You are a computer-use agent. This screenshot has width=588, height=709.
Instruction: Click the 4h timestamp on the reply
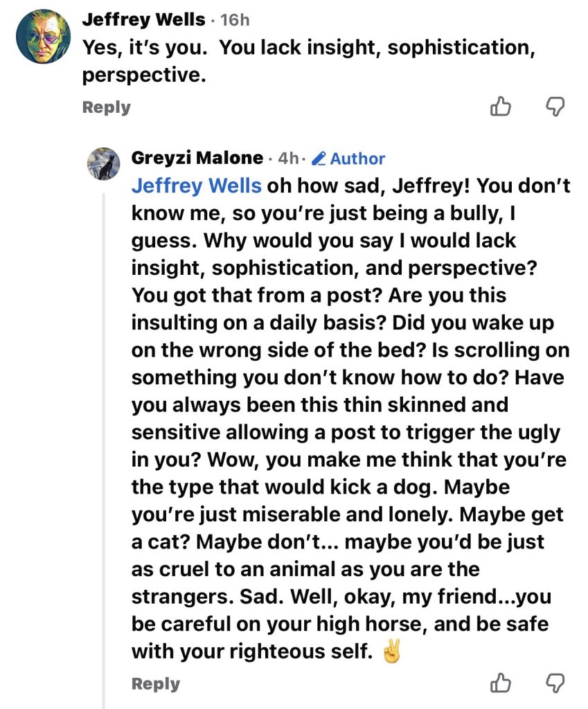pos(288,159)
